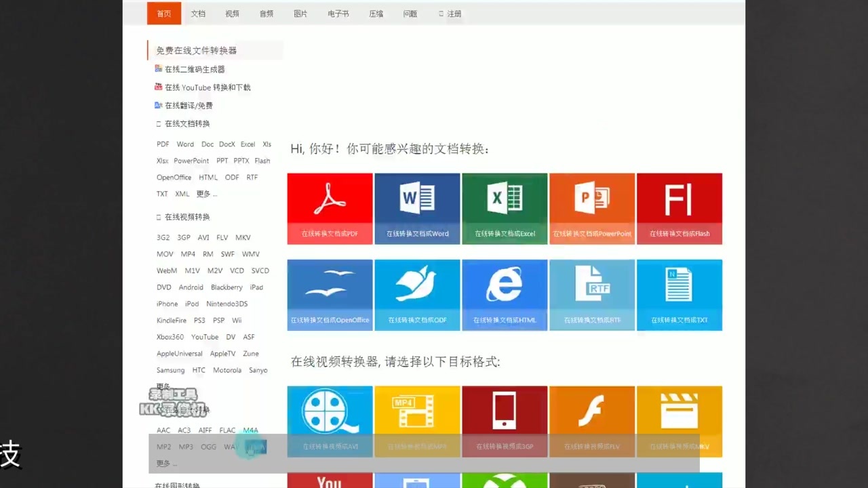This screenshot has width=868, height=488.
Task: Click the Samsung device link
Action: [170, 370]
